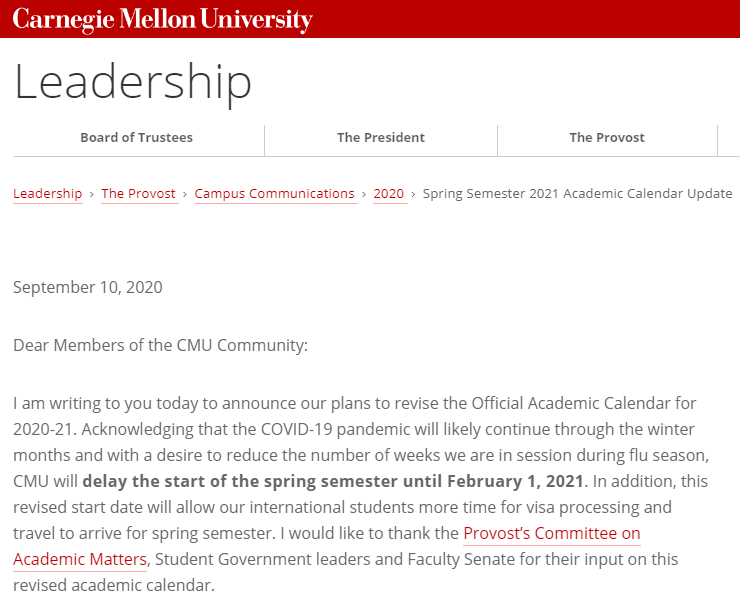
Task: Open the Leadership page heading
Action: click(x=132, y=82)
